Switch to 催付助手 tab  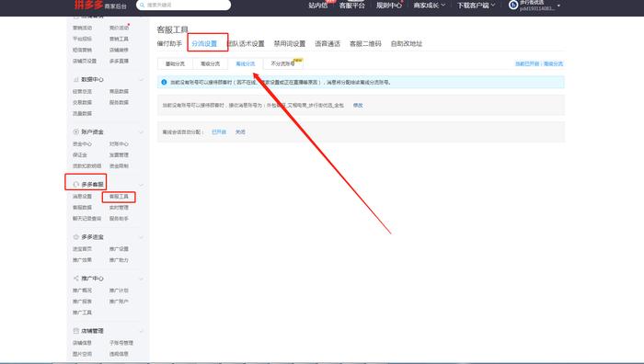(x=169, y=43)
